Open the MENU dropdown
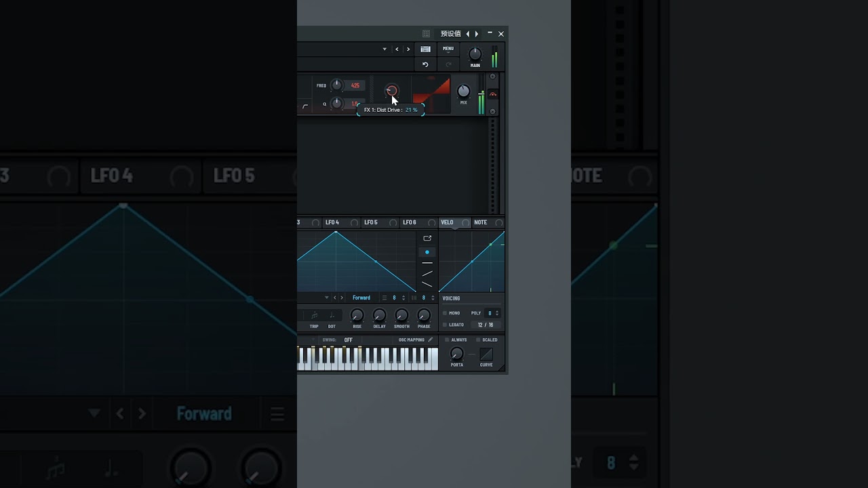This screenshot has height=488, width=868. [448, 49]
